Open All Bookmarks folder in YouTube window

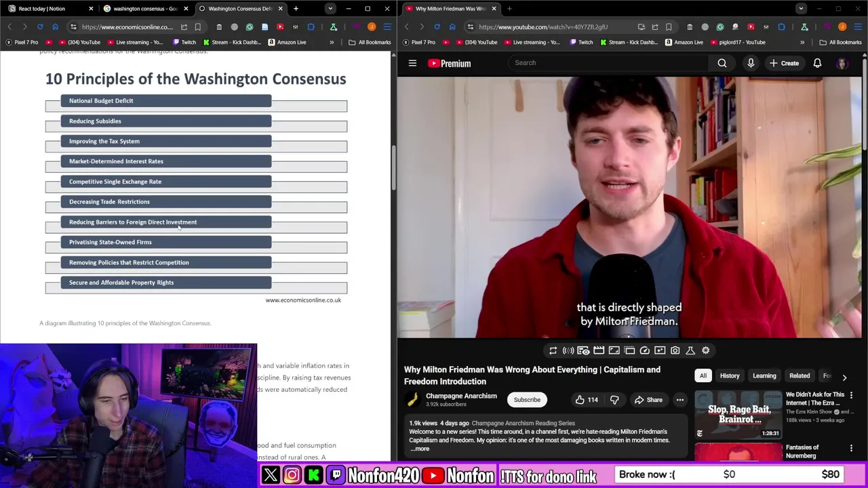click(x=840, y=42)
